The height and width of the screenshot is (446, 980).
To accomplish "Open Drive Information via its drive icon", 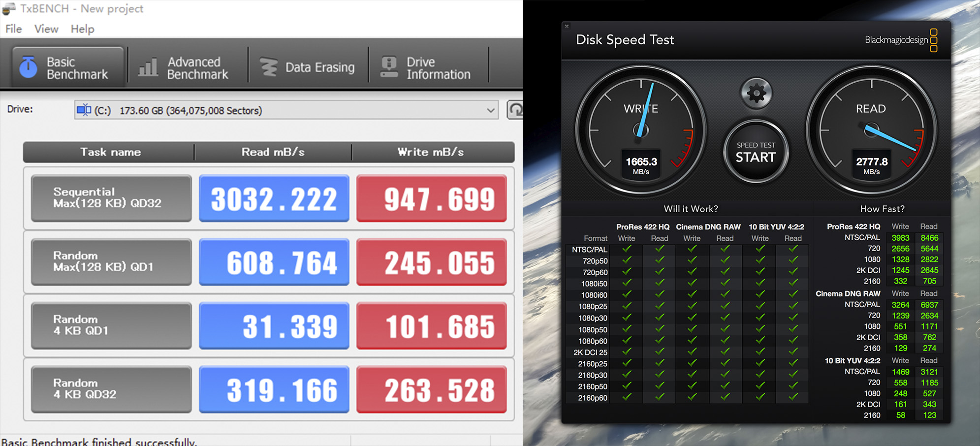I will (388, 66).
